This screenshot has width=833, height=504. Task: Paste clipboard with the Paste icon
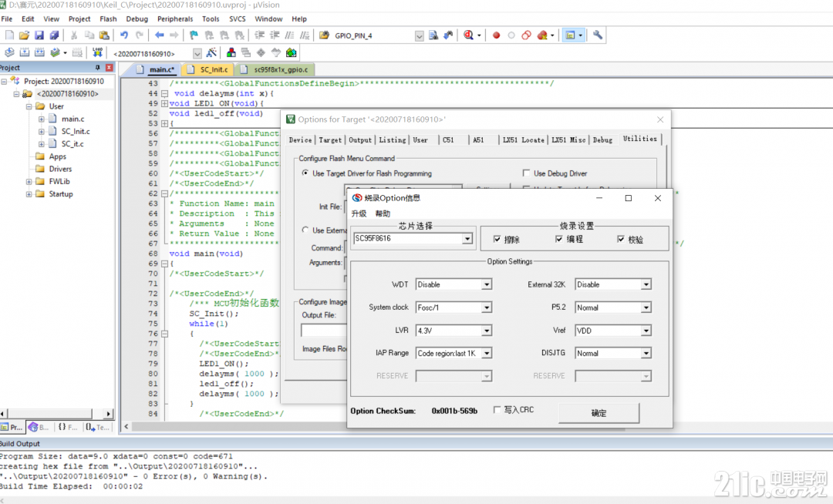point(105,35)
